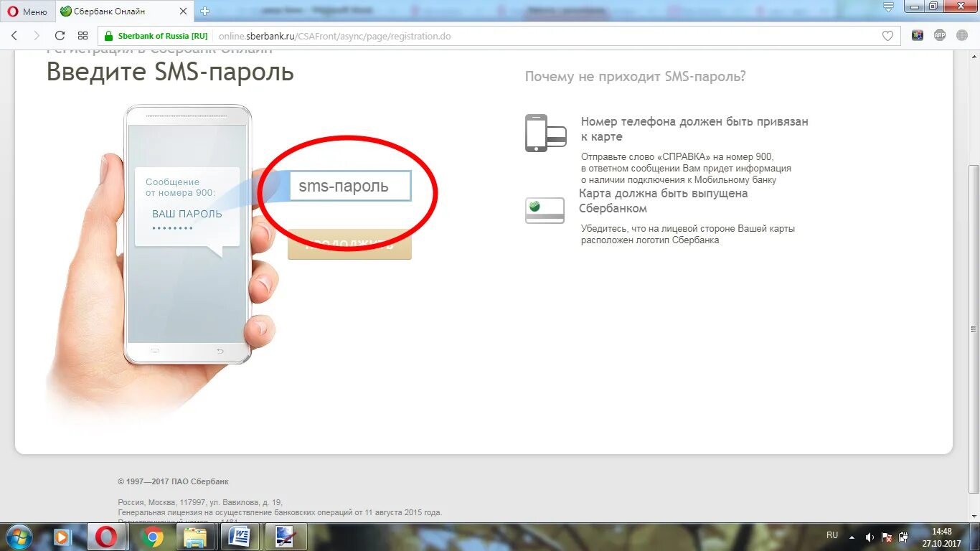
Task: Open the clock showing 14:48
Action: pyautogui.click(x=941, y=537)
